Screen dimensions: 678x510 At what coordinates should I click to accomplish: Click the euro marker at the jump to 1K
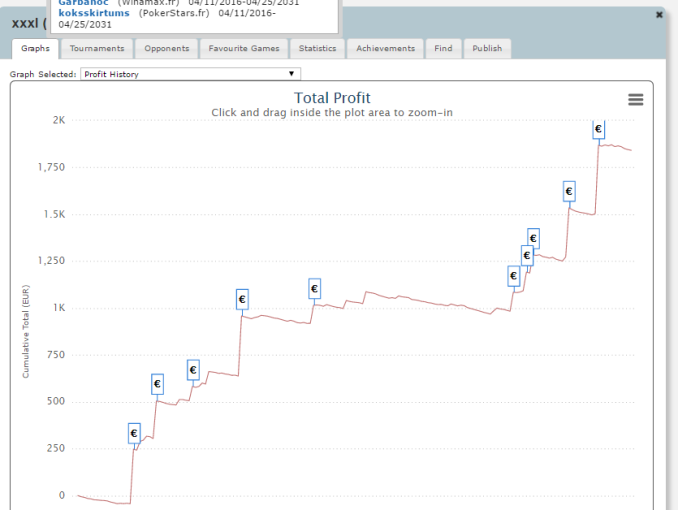(242, 299)
